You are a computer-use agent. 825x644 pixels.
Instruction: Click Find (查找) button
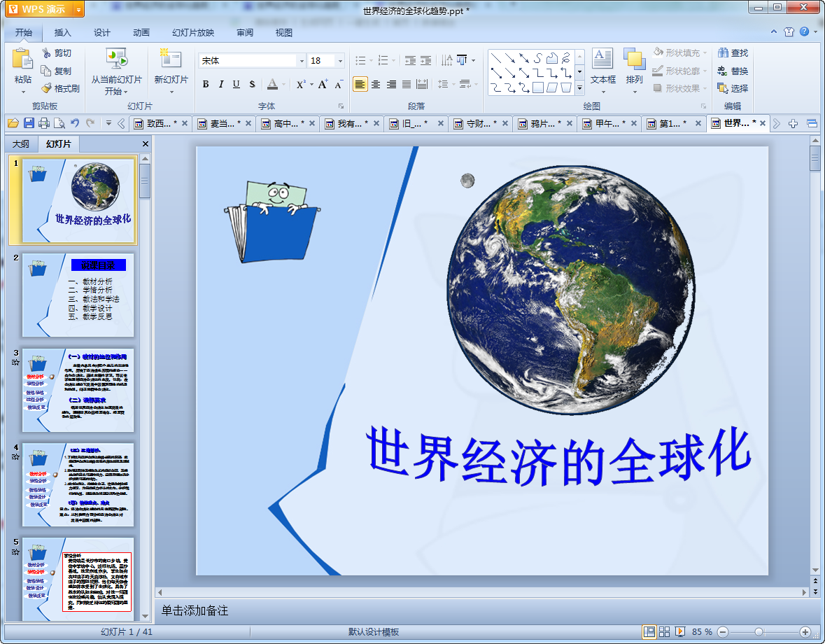[x=733, y=52]
